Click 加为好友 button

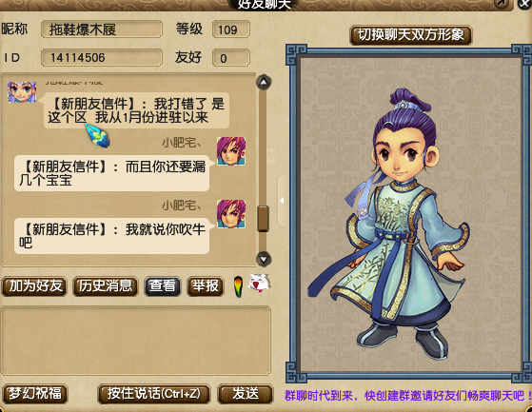coord(34,286)
